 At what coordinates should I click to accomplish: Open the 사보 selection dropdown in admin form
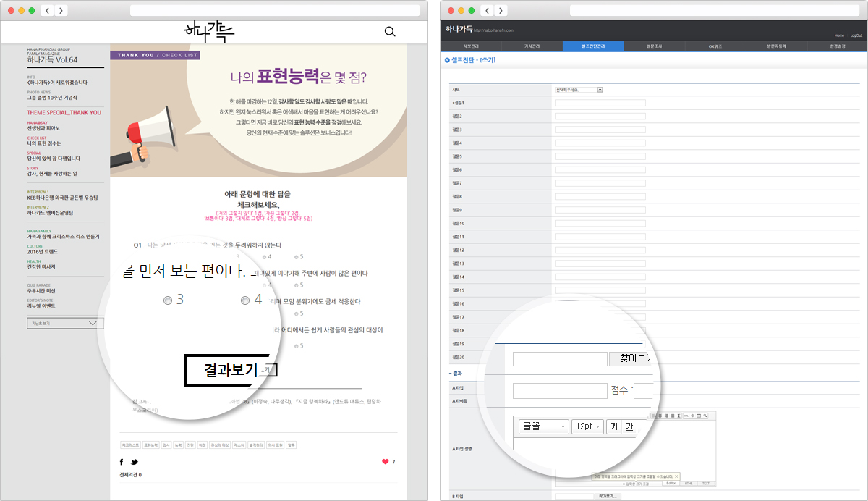tap(579, 90)
